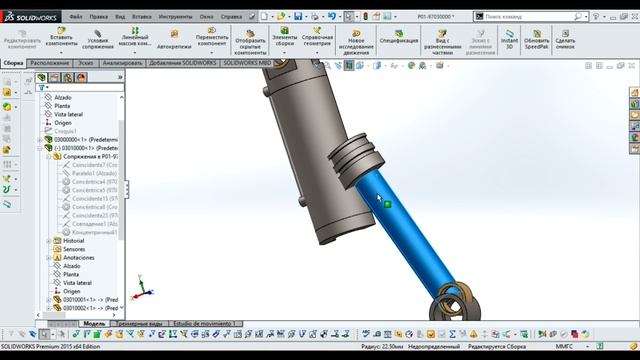Select the Concéntrica4 mate

click(94, 182)
